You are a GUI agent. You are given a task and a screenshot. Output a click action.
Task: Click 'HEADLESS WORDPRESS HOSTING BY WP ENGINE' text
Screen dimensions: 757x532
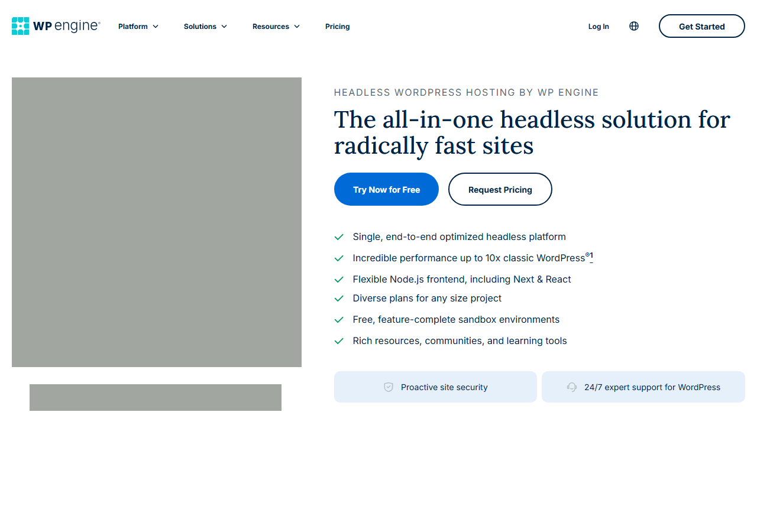click(x=467, y=92)
